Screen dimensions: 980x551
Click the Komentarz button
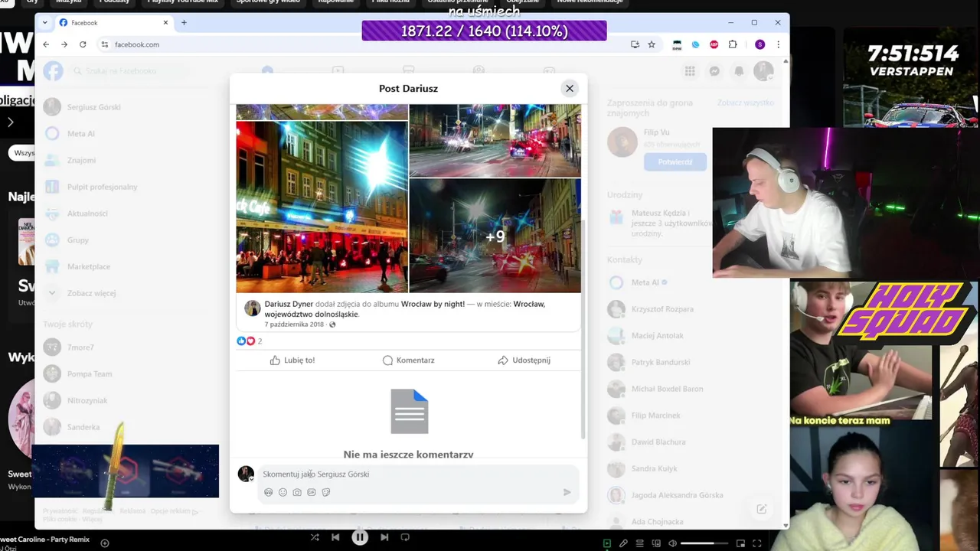pos(409,360)
